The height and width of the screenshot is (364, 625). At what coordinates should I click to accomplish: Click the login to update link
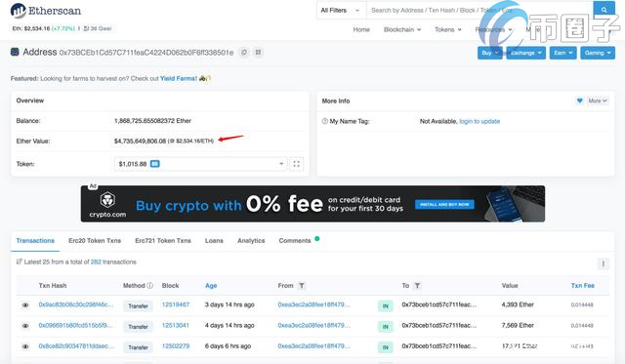479,121
